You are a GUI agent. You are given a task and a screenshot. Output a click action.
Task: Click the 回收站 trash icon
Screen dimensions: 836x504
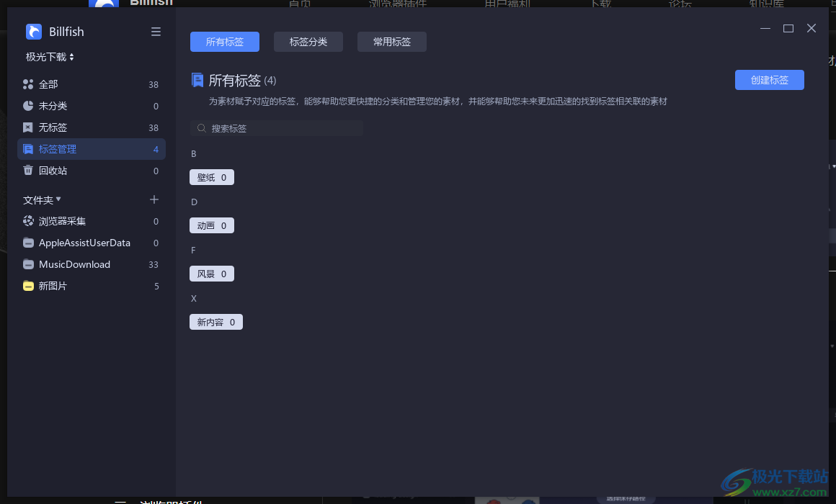point(29,171)
